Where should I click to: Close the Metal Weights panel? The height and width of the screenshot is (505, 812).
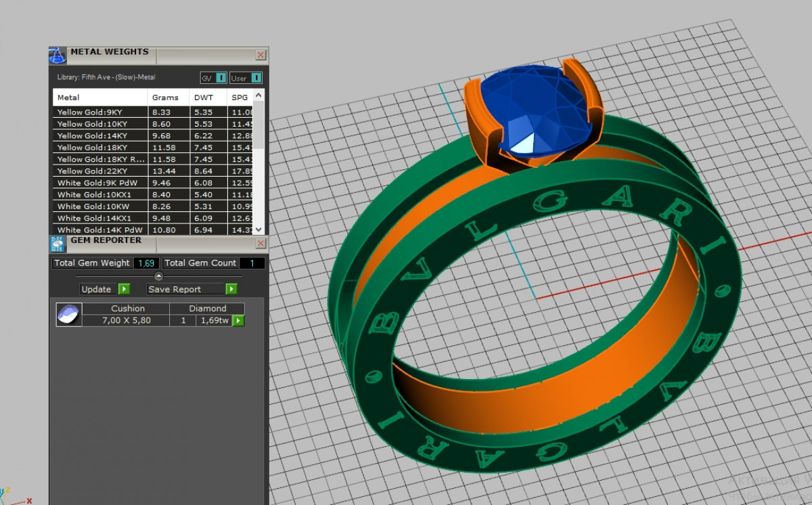point(261,55)
